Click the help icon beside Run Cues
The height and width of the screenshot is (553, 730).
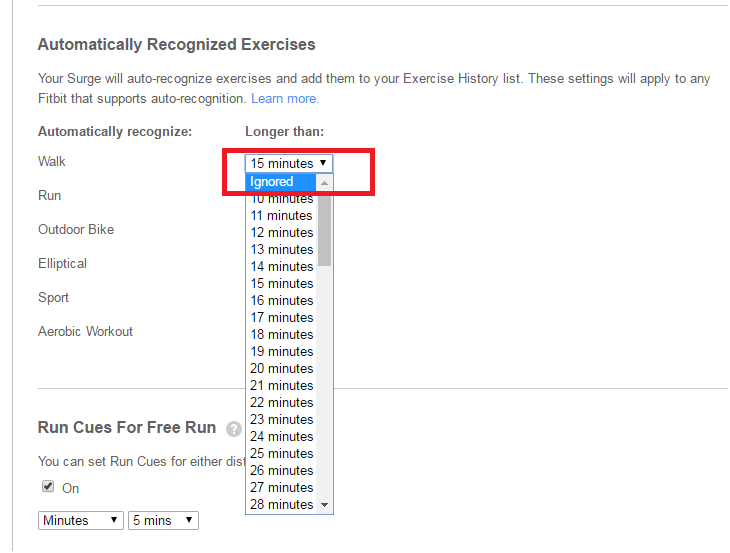tap(234, 429)
